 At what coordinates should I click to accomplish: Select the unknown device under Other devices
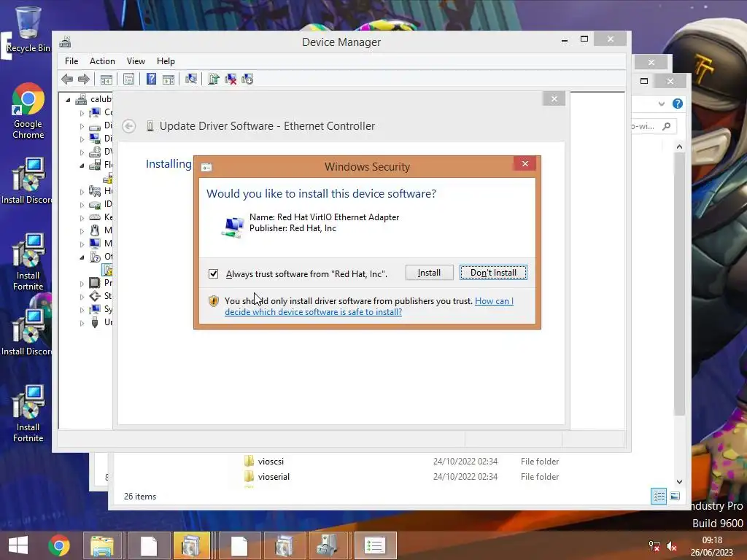[108, 271]
